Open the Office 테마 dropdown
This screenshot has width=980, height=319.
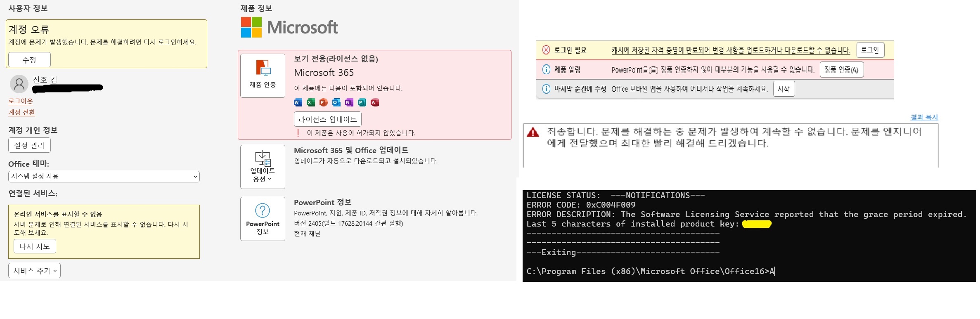[104, 177]
